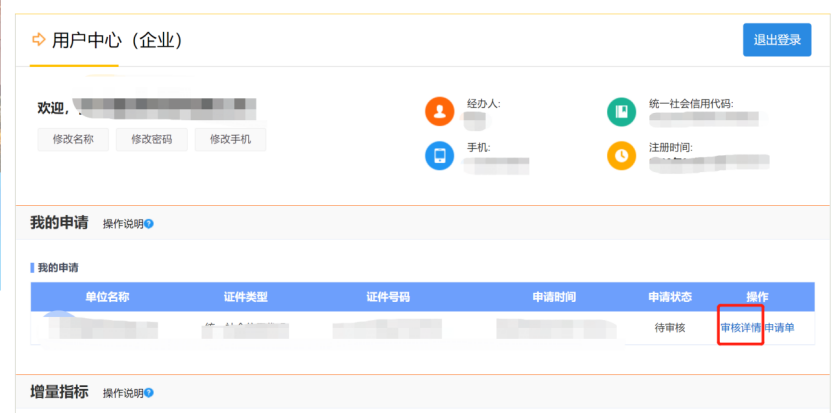Open the 申请单 link in the 操作 column
831x413 pixels.
point(780,327)
